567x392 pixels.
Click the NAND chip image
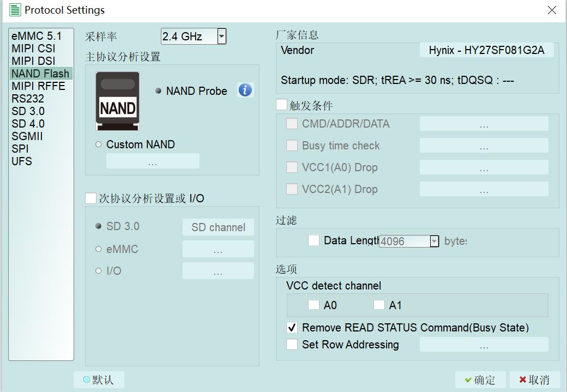coord(117,101)
